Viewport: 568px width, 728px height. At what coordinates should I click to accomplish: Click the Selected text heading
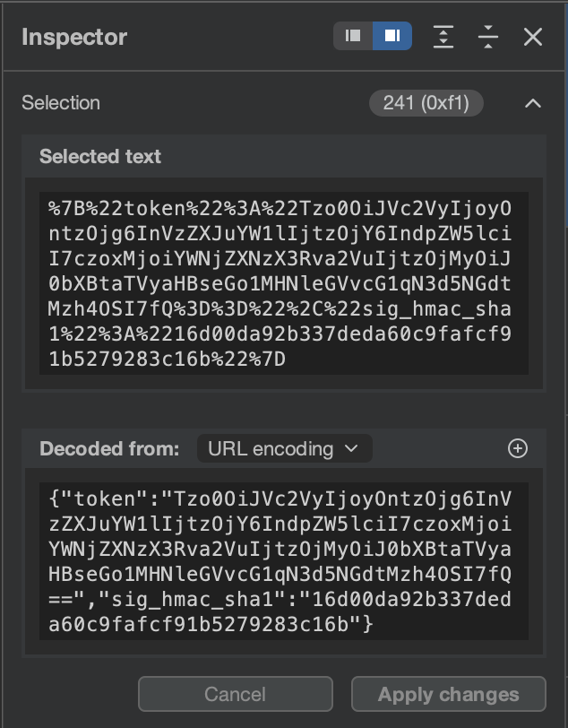point(100,156)
